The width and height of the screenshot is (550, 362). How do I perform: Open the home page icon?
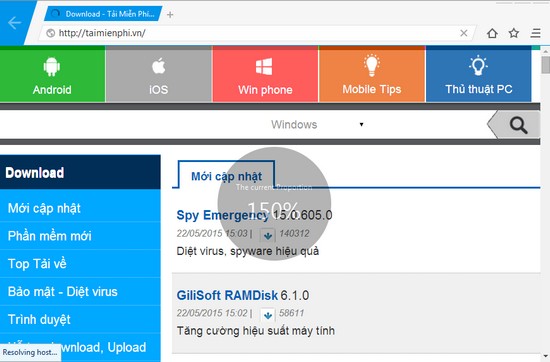(492, 33)
